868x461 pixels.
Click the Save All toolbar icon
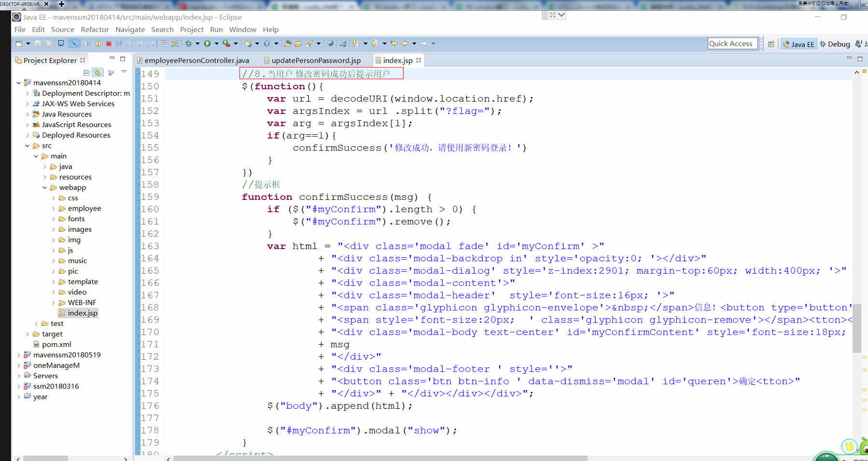coord(48,43)
